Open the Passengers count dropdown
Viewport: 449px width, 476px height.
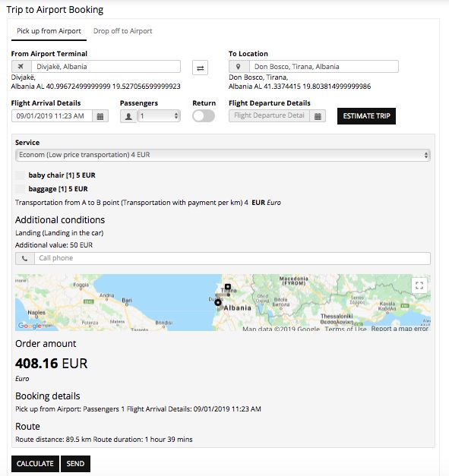tap(159, 116)
